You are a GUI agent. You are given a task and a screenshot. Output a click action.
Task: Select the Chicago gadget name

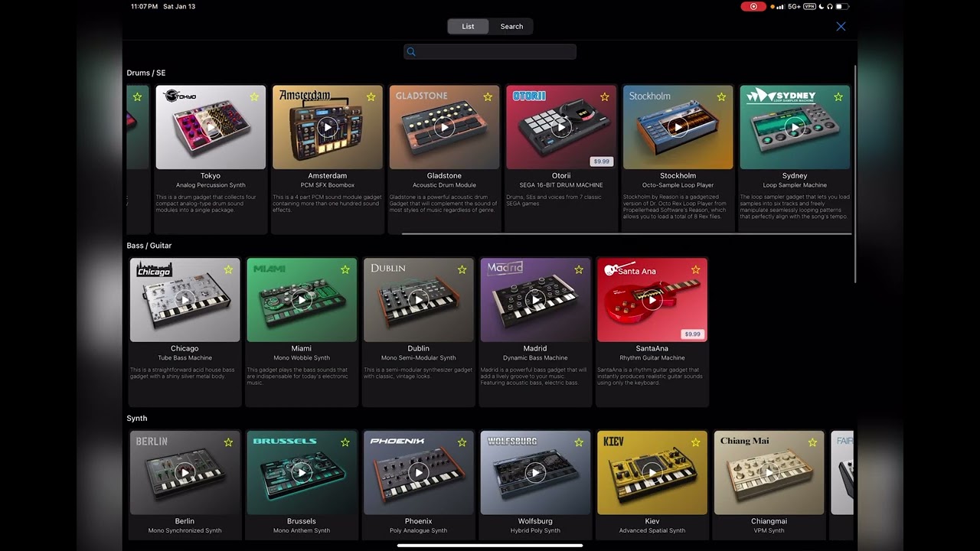pyautogui.click(x=185, y=348)
